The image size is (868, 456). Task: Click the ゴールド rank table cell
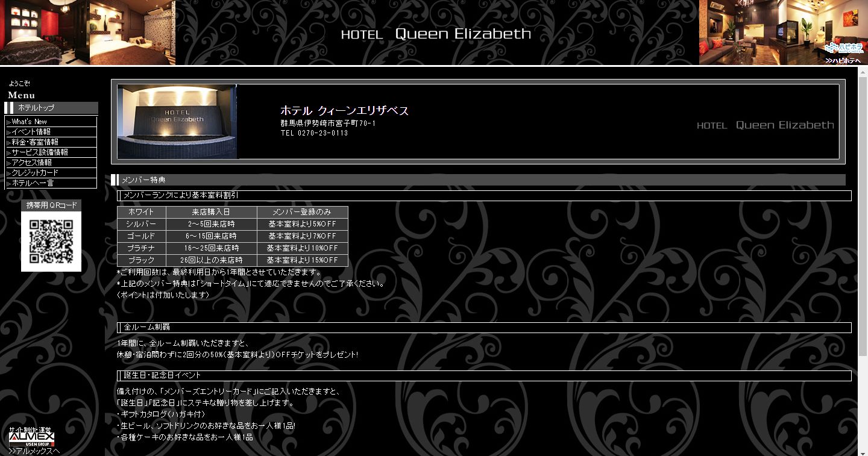click(x=141, y=236)
